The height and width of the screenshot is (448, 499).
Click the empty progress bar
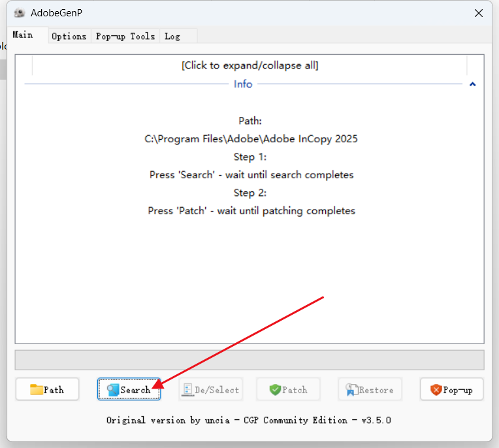[x=249, y=360]
